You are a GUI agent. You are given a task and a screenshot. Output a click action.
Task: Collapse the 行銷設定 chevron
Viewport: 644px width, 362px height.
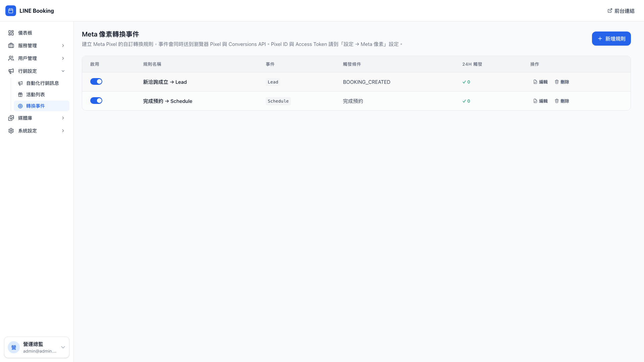63,71
